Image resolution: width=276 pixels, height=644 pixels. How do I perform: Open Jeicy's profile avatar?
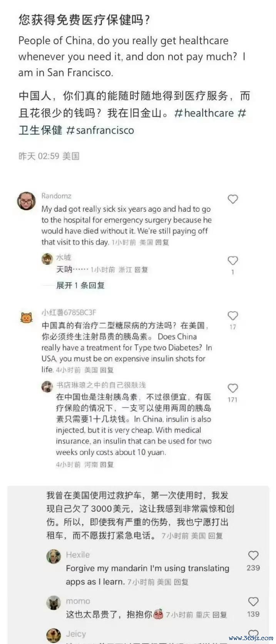(54, 636)
